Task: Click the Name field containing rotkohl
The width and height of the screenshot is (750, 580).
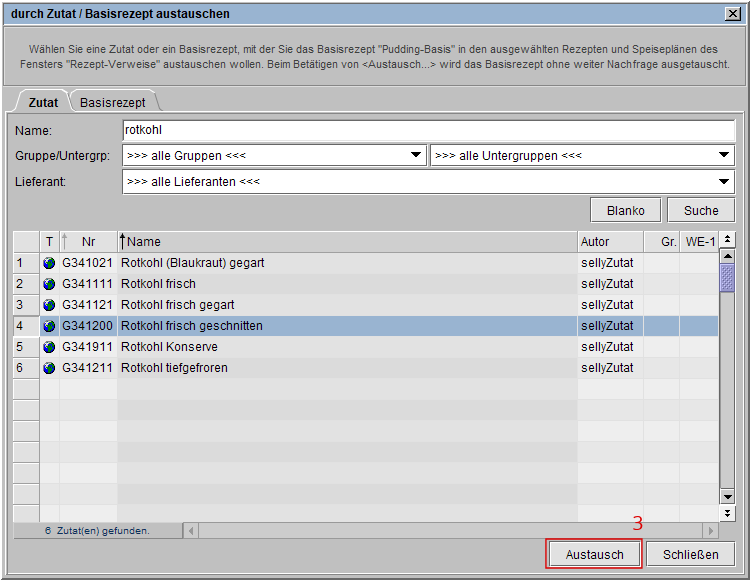Action: pyautogui.click(x=428, y=130)
